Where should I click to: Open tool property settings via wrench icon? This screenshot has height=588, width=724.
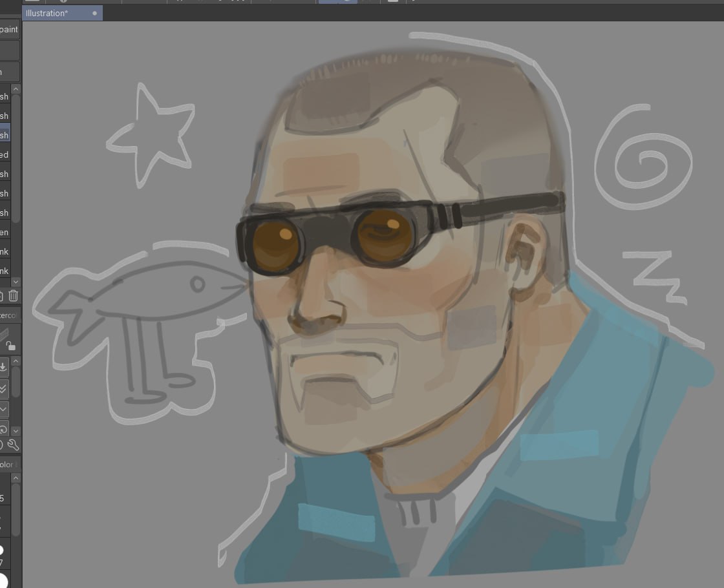click(13, 445)
